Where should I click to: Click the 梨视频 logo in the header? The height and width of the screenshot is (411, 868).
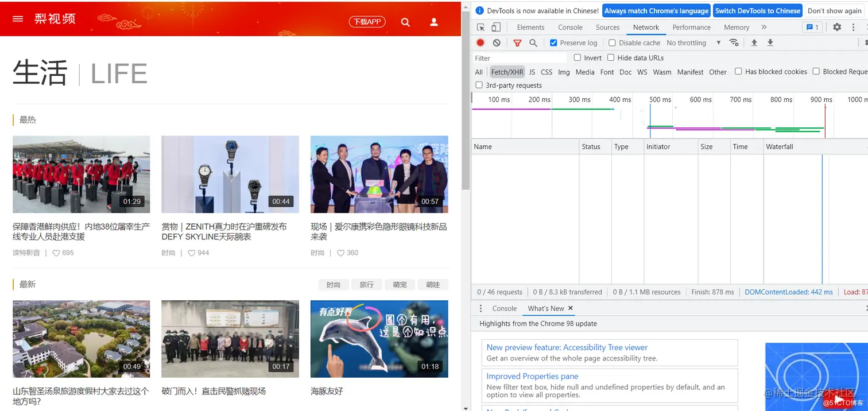point(55,18)
